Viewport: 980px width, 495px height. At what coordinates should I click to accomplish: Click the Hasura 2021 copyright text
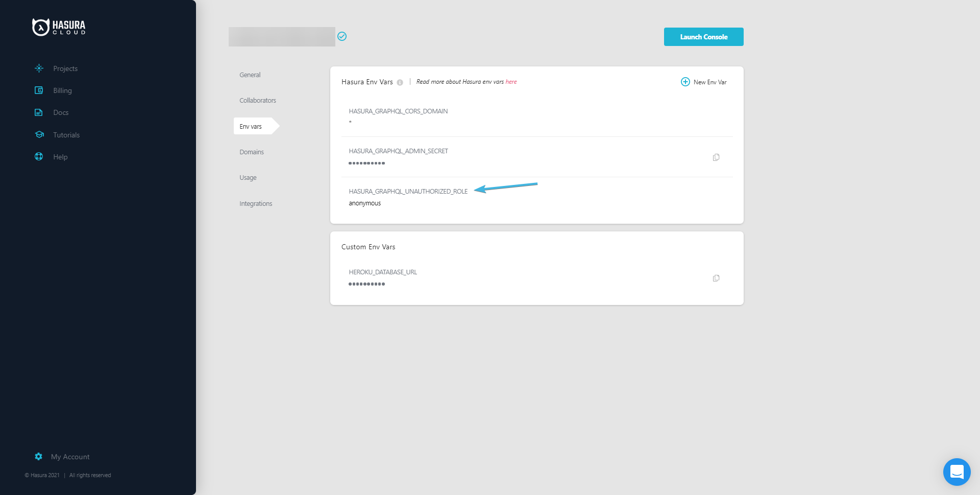pyautogui.click(x=42, y=475)
